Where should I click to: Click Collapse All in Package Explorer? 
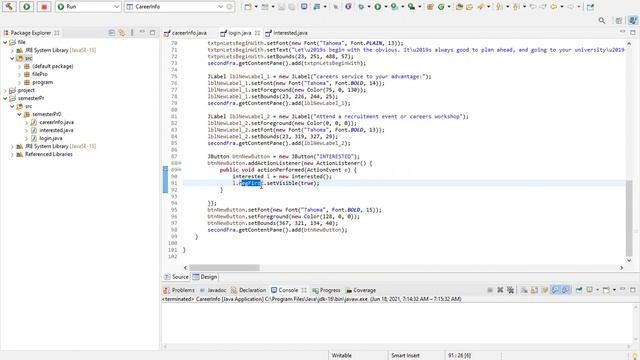pyautogui.click(x=111, y=33)
